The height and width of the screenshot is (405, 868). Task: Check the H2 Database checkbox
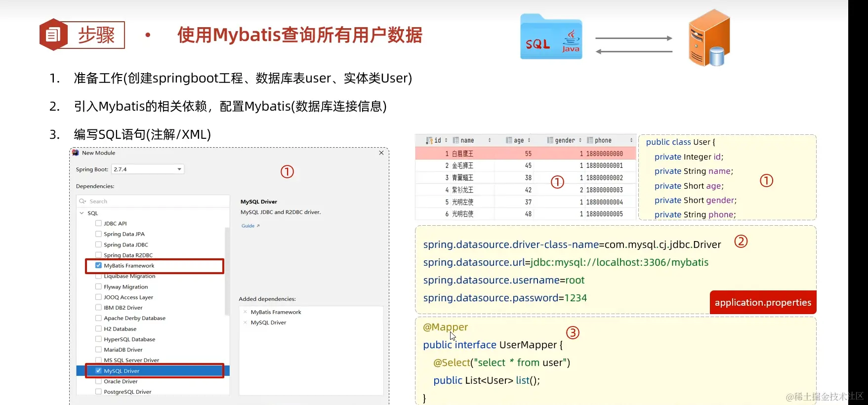point(98,329)
